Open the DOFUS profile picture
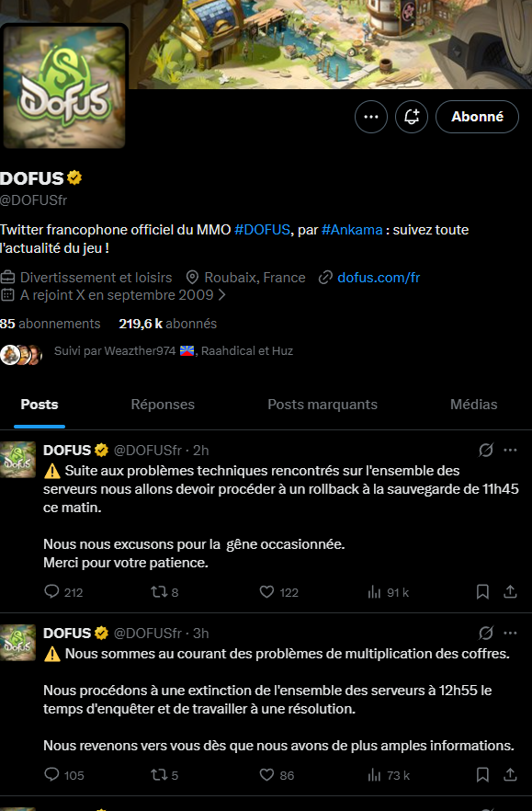 pos(64,86)
